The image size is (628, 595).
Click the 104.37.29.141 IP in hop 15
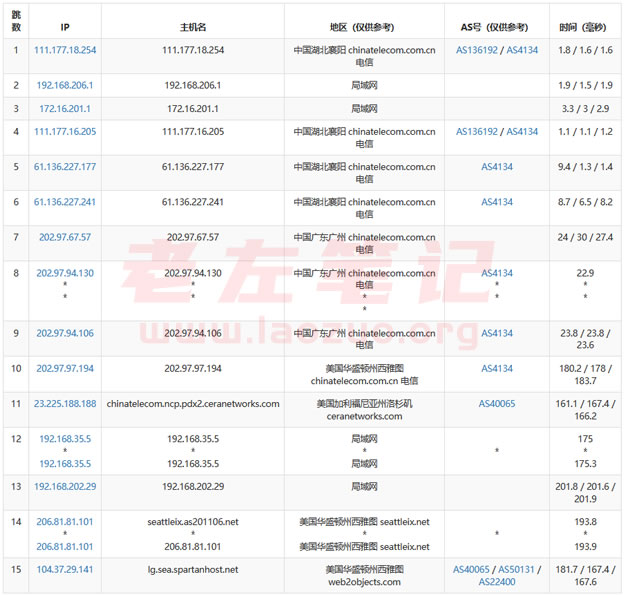(x=65, y=569)
